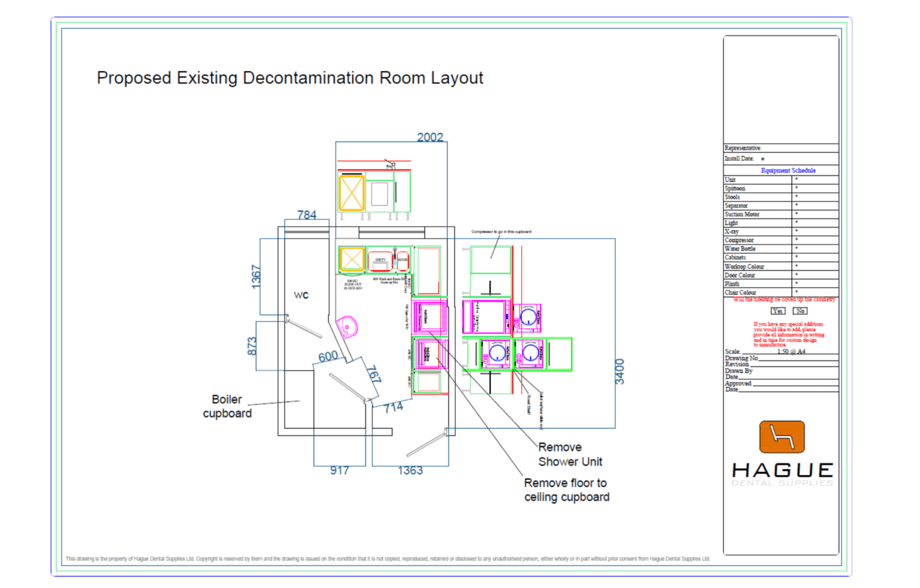Click the pink hand wash basin symbol

click(347, 326)
